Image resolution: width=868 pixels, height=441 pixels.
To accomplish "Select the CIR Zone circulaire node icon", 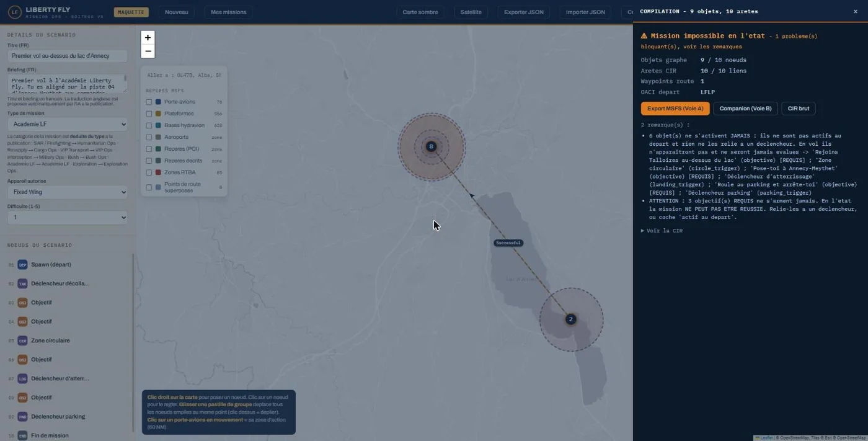I will tap(22, 341).
